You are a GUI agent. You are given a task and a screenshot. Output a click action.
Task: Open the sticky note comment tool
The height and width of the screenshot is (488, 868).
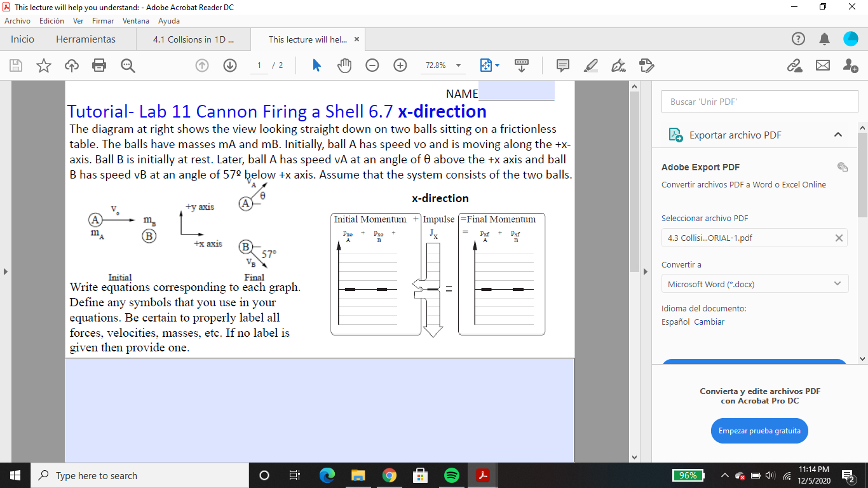tap(562, 65)
